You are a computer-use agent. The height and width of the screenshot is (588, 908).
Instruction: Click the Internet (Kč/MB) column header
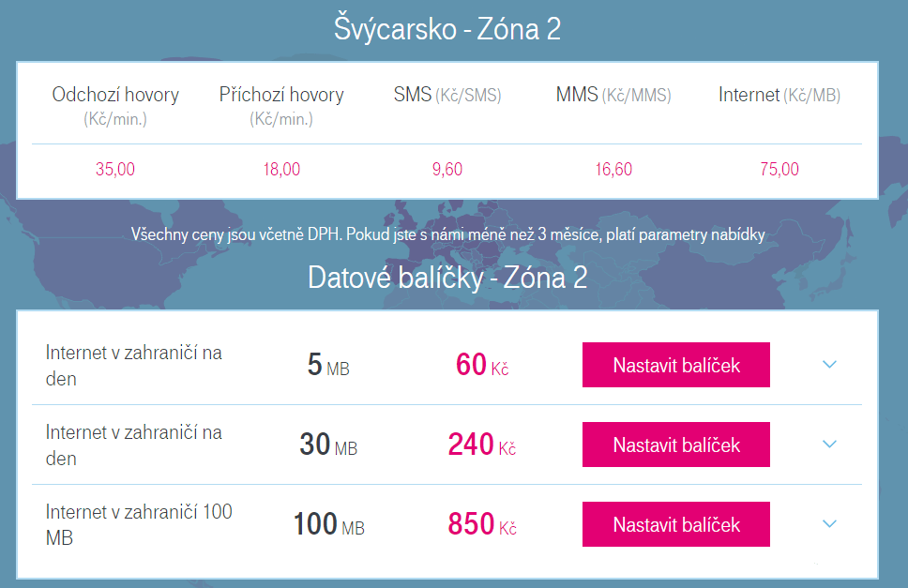click(779, 95)
